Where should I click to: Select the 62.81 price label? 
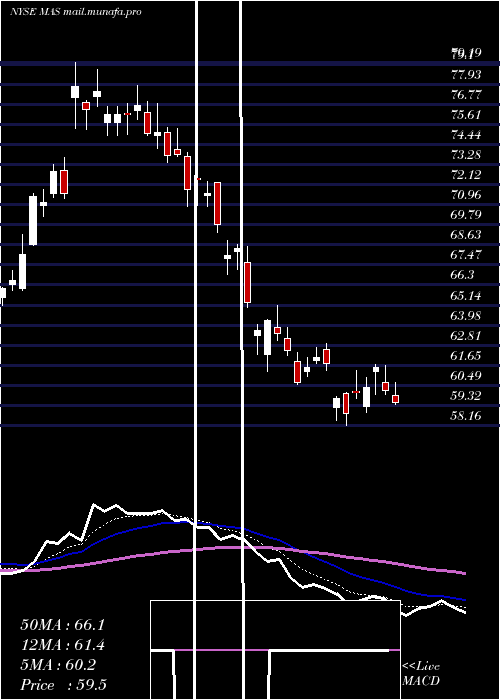point(466,336)
